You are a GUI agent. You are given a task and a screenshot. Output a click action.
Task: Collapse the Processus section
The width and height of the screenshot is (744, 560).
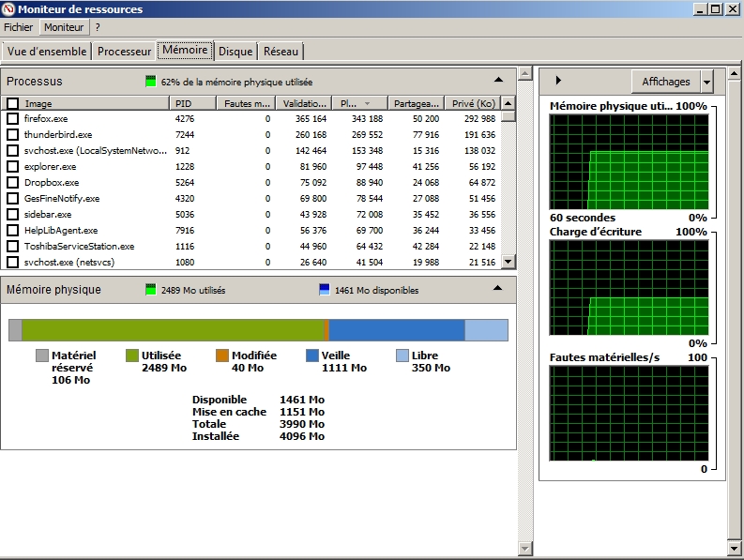pyautogui.click(x=499, y=81)
